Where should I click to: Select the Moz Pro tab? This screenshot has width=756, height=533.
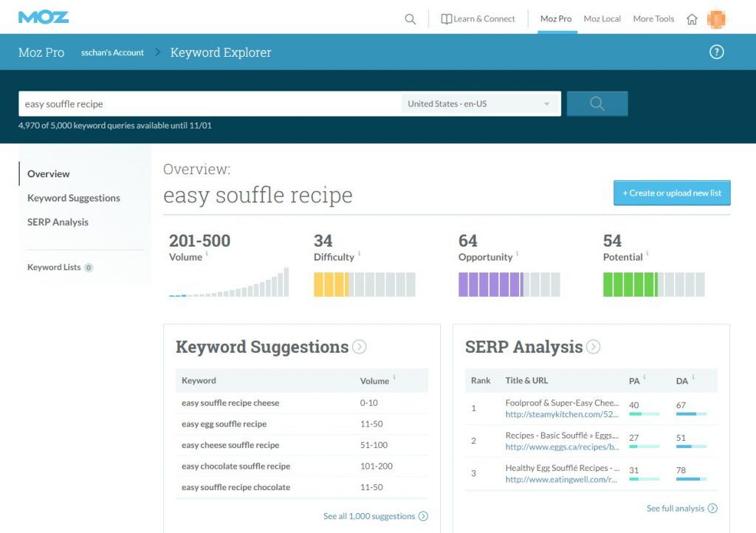(x=556, y=18)
